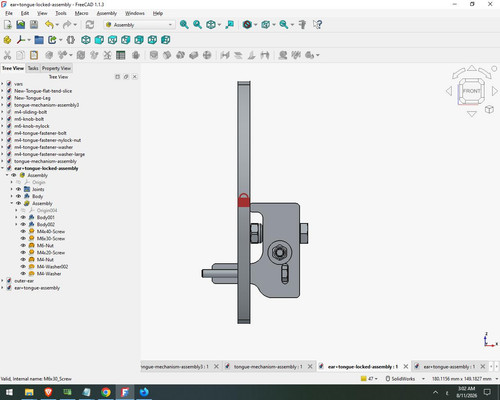Click the last standard view cube icon
Screen dimensions: 500x400
pos(166,40)
